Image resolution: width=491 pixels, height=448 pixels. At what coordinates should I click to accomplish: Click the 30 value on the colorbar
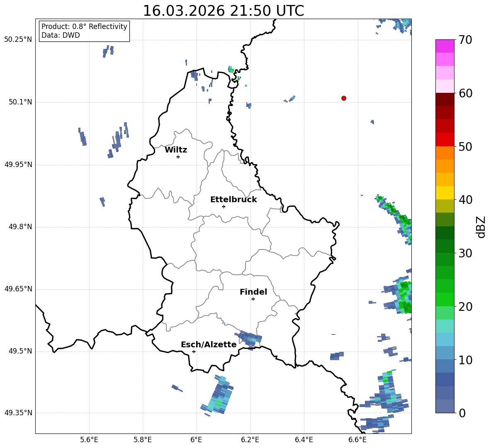[465, 253]
